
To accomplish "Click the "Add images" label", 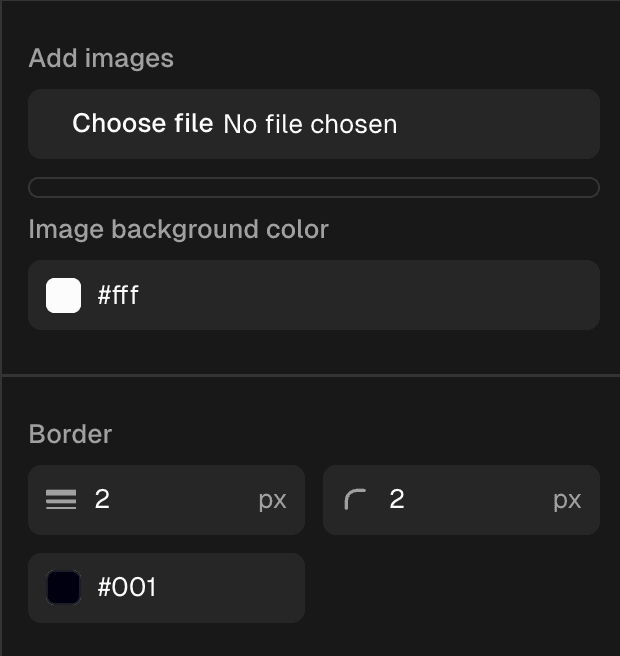I will tap(101, 58).
